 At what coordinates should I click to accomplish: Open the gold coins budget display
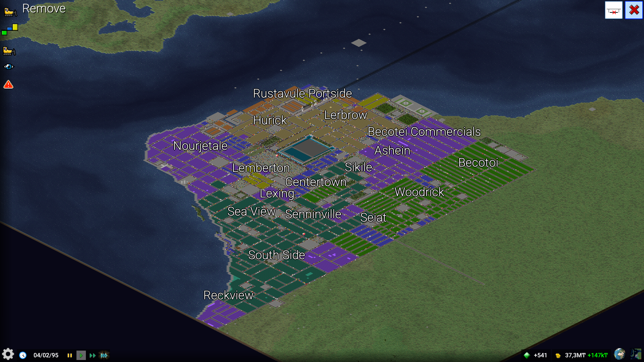[558, 356]
